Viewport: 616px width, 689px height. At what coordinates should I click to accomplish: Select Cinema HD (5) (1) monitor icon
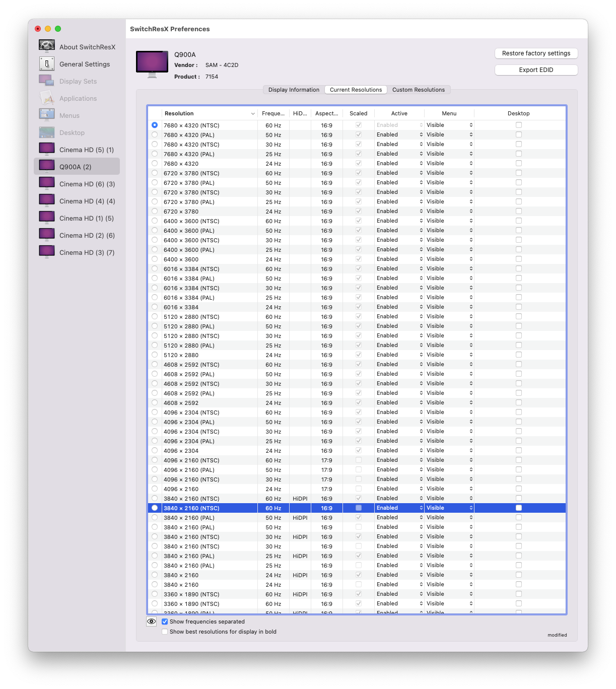47,149
